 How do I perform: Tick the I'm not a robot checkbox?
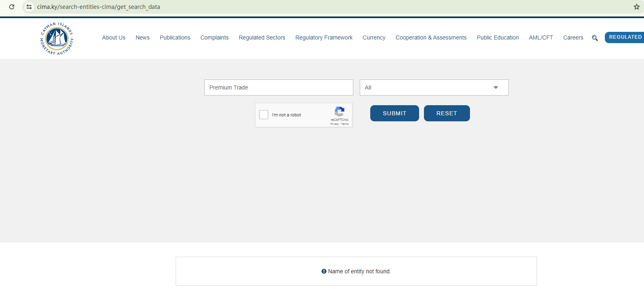pos(264,115)
